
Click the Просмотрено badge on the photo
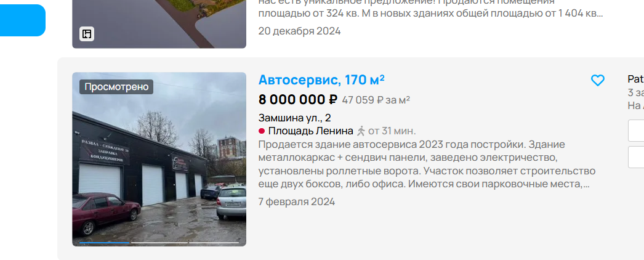point(116,87)
